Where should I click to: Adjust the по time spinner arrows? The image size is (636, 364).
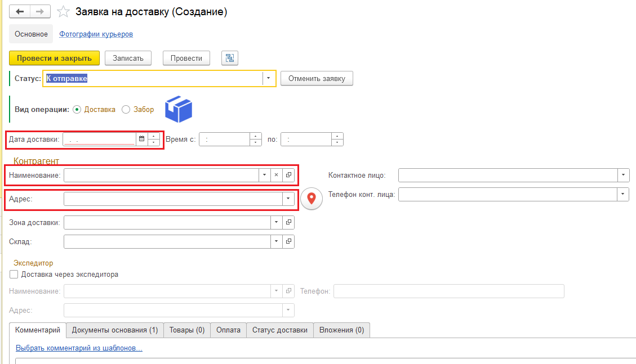click(337, 139)
